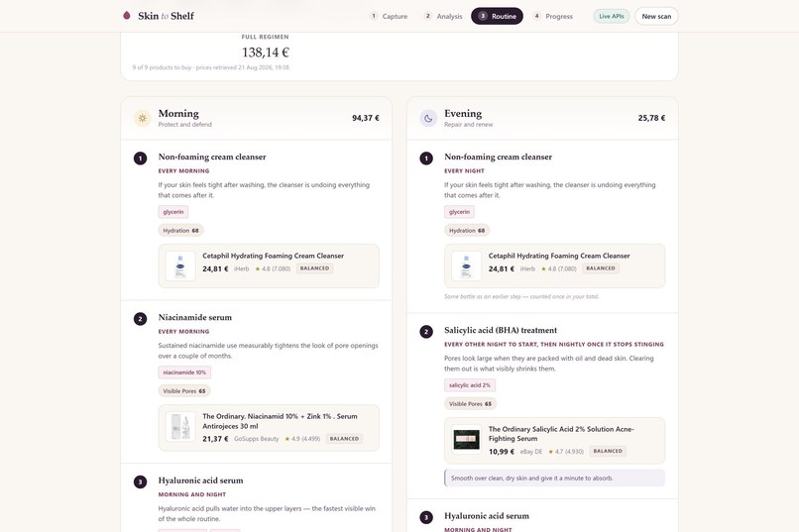This screenshot has height=532, width=799.
Task: Click the BALANCED badge on morning Cetaphil card
Action: click(314, 268)
